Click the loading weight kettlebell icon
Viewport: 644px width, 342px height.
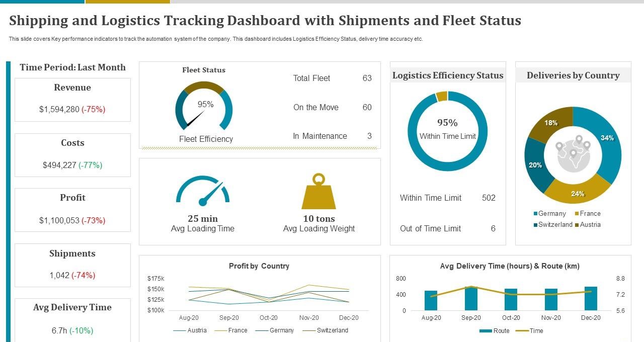[318, 191]
